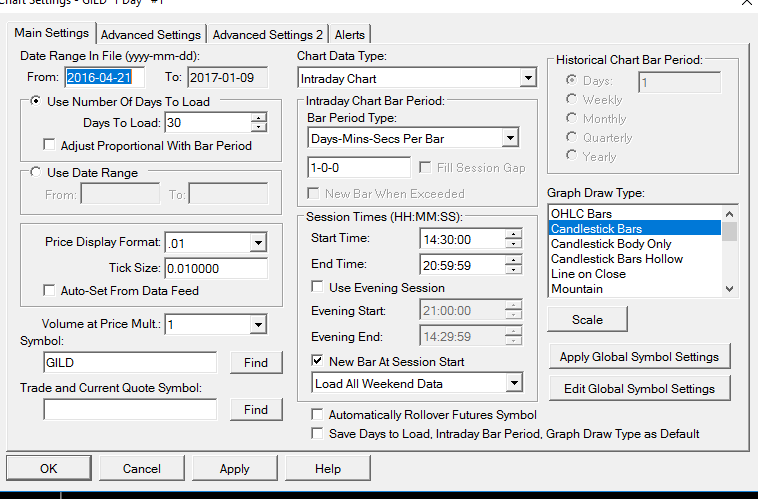Screen dimensions: 758x499
Task: Click the Scale button
Action: [587, 319]
